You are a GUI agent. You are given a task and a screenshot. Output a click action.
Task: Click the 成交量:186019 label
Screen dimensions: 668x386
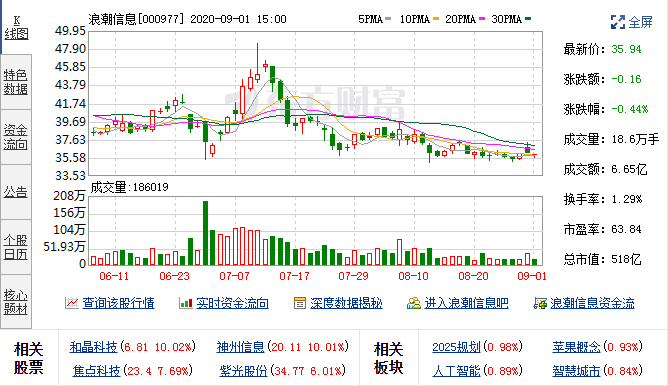pos(130,187)
